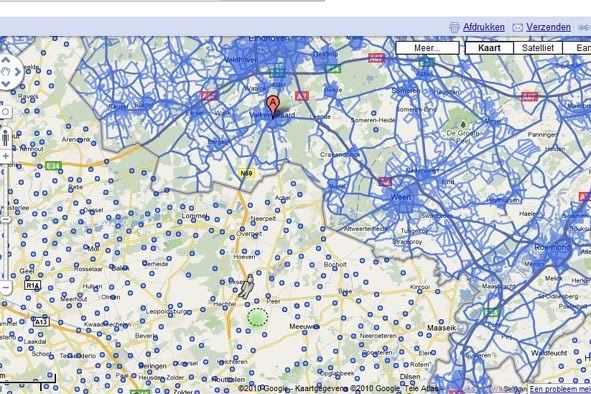Click the green Street View drop circle near Peer
Image resolution: width=591 pixels, height=394 pixels.
[x=258, y=317]
